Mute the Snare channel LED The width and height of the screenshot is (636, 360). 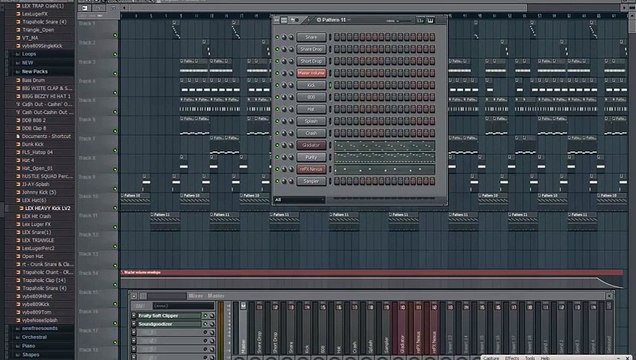pos(277,37)
